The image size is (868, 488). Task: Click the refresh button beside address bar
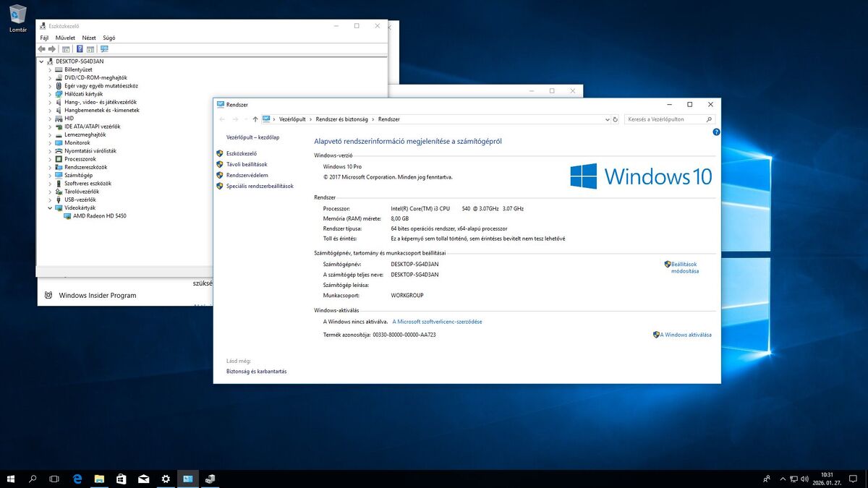(616, 119)
